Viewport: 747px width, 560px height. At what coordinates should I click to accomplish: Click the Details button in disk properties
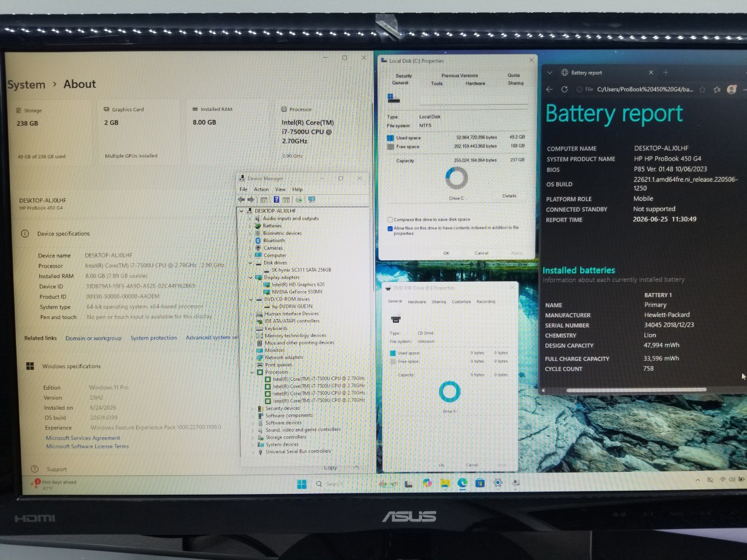pyautogui.click(x=509, y=196)
